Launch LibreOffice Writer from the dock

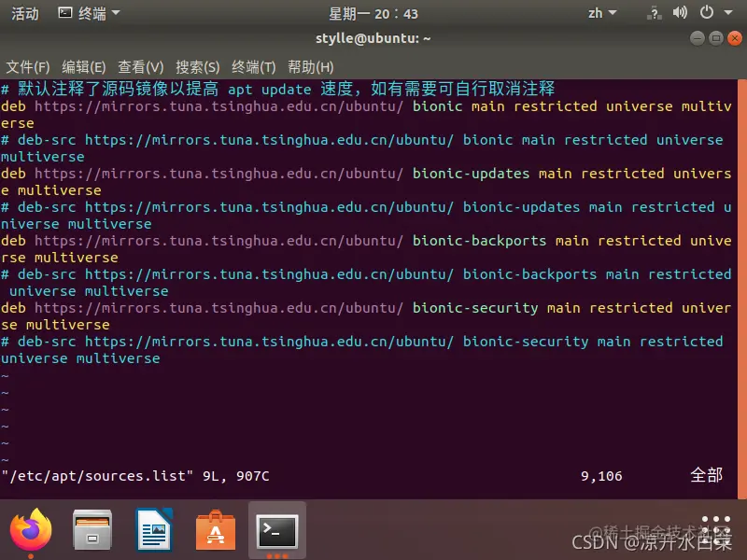(154, 530)
